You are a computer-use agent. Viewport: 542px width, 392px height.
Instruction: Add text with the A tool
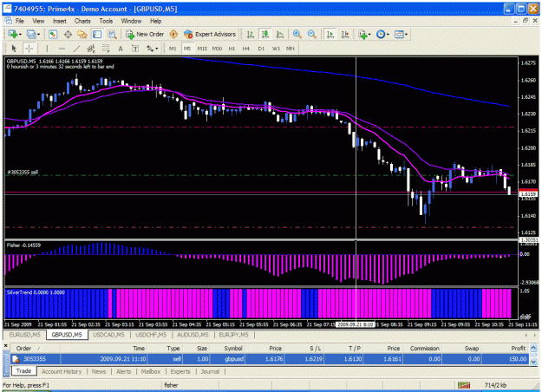[121, 49]
